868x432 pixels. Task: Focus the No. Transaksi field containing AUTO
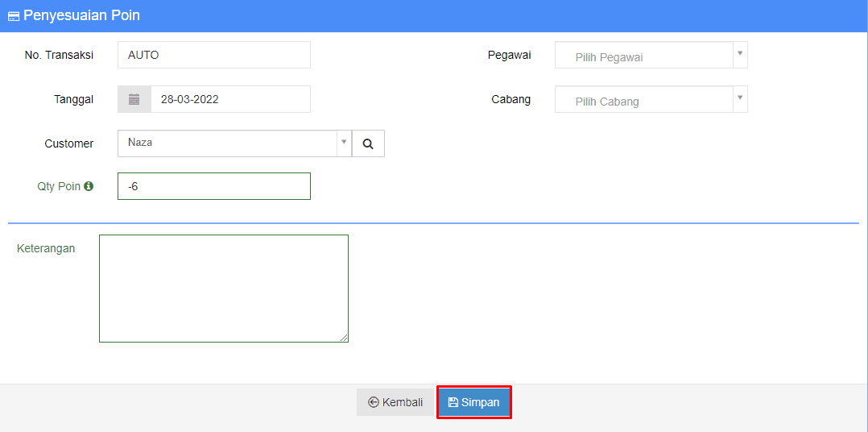coord(213,55)
